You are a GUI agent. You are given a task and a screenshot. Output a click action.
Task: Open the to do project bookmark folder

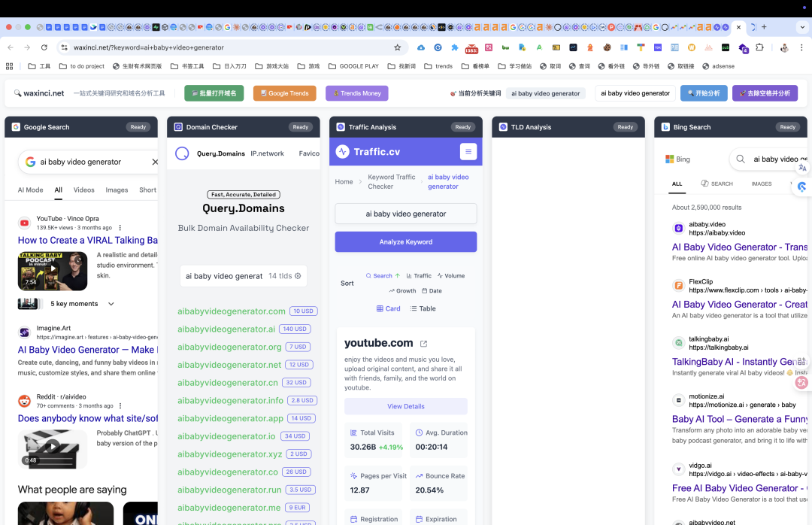coord(82,66)
